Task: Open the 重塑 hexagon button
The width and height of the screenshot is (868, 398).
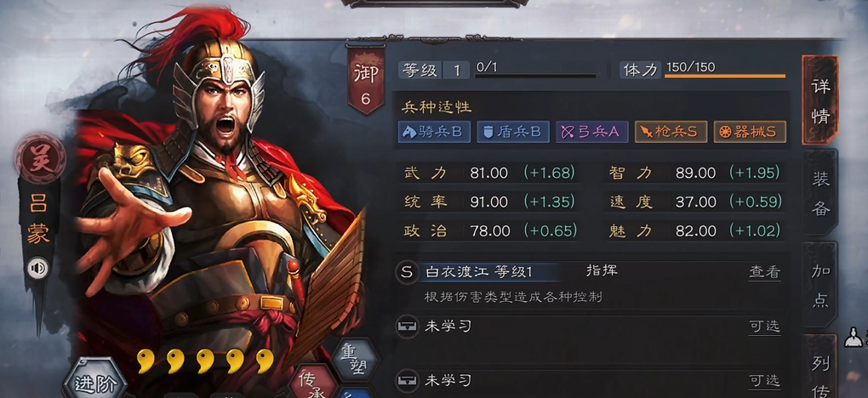Action: point(356,361)
